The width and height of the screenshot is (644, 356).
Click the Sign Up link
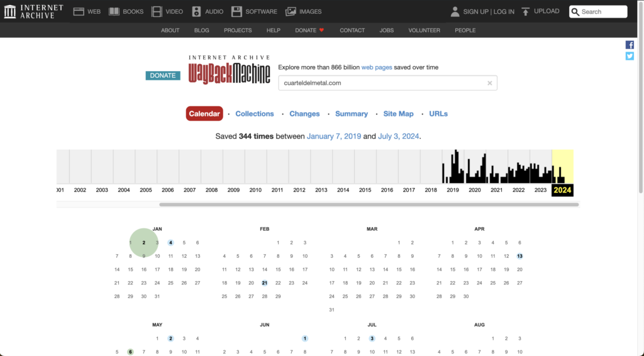tap(475, 11)
